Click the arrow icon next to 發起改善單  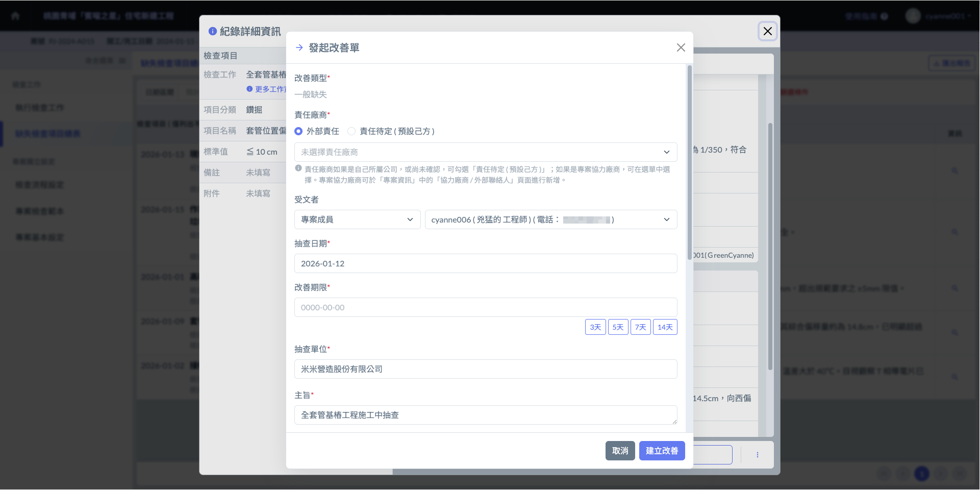point(299,47)
